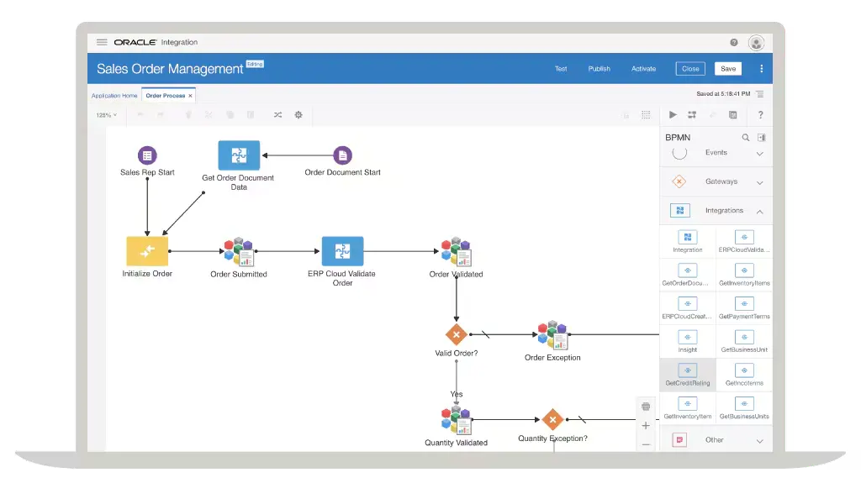Open the more options kebab menu
Screen dimensions: 861x504
[761, 69]
